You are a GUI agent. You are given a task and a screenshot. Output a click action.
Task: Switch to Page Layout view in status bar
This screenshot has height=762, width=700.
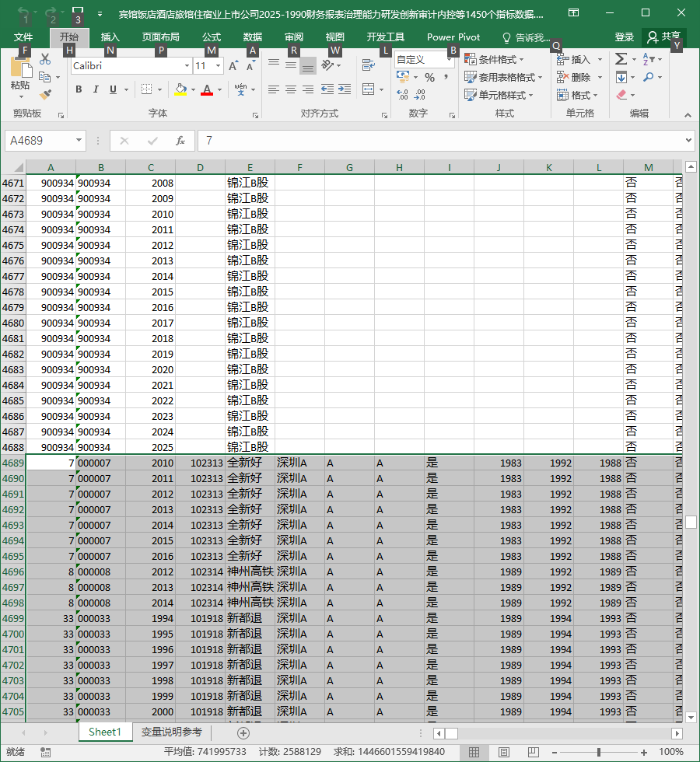(504, 752)
